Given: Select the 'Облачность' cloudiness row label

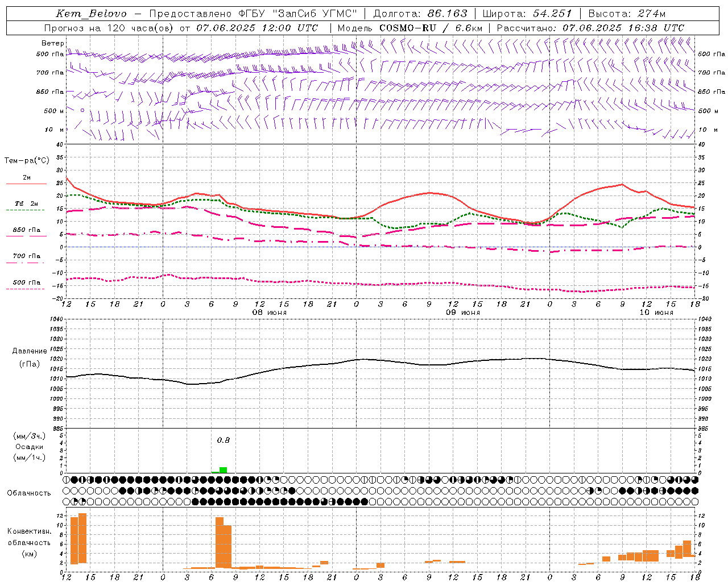Looking at the screenshot, I should 29,493.
